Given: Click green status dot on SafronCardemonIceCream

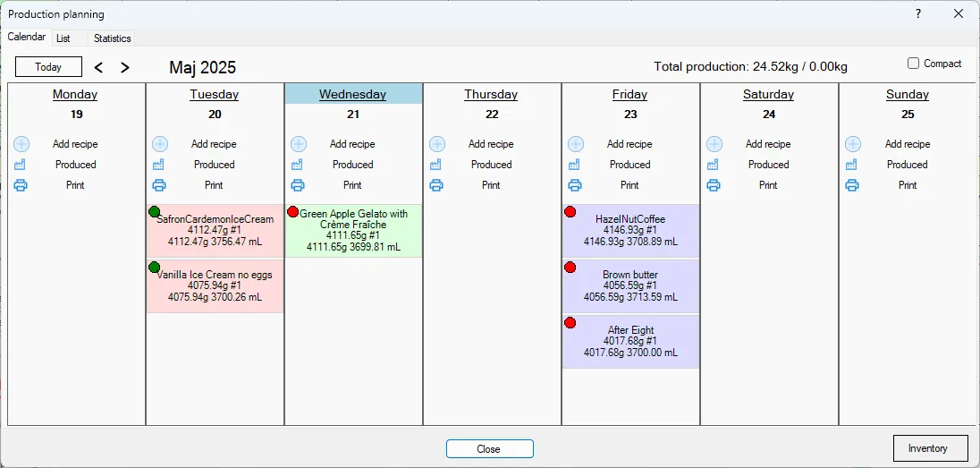Looking at the screenshot, I should coord(155,212).
